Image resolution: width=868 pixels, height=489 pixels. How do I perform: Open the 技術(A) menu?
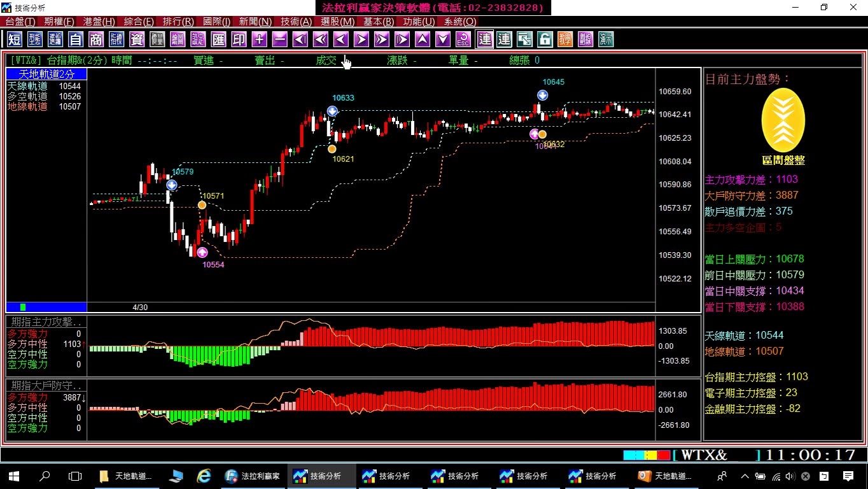point(296,22)
